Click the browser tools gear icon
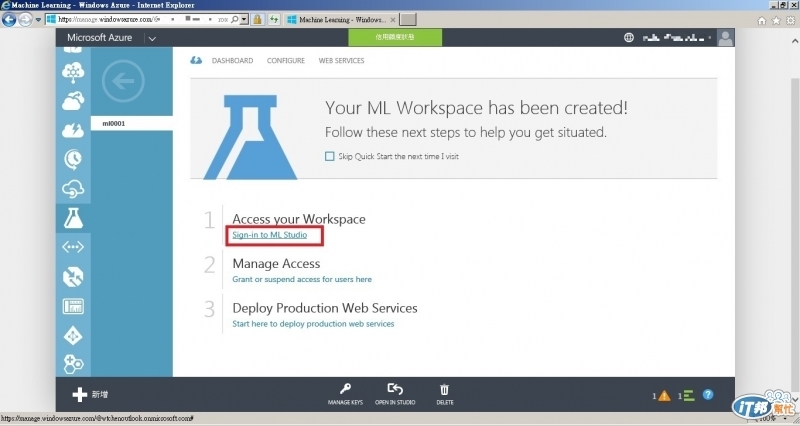800x426 pixels. (790, 20)
